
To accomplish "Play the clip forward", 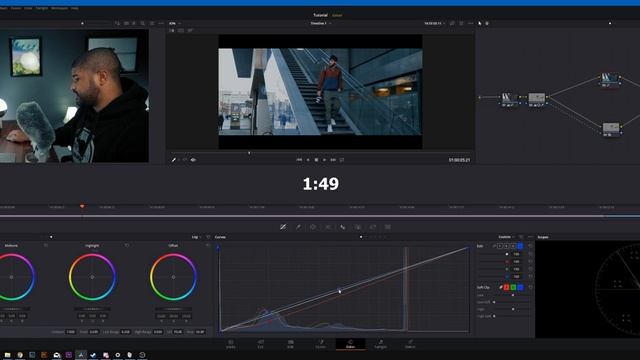I will [x=324, y=160].
